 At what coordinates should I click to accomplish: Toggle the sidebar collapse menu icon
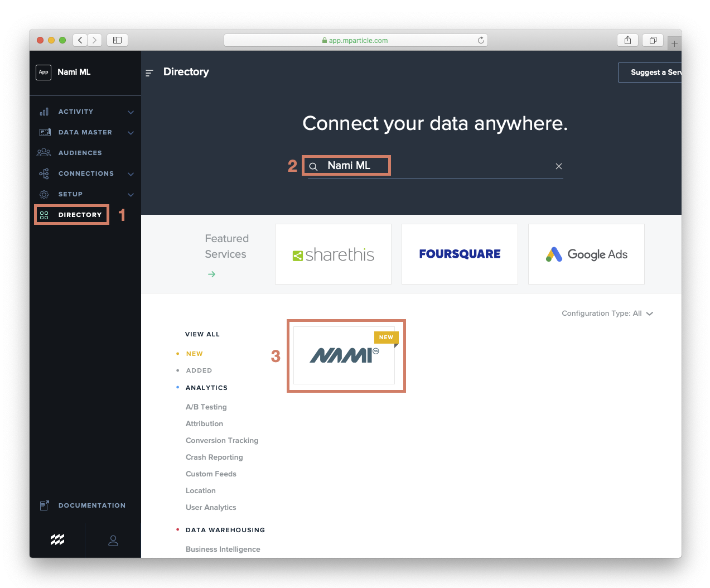point(149,73)
